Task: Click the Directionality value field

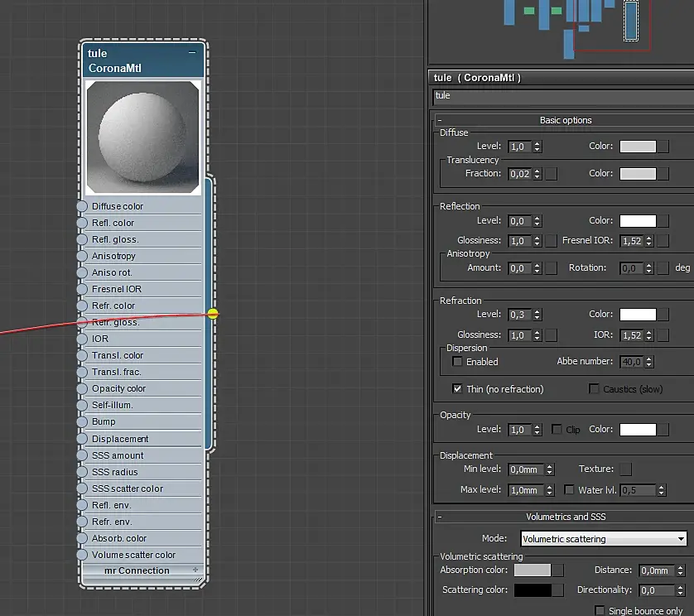Action: [658, 590]
